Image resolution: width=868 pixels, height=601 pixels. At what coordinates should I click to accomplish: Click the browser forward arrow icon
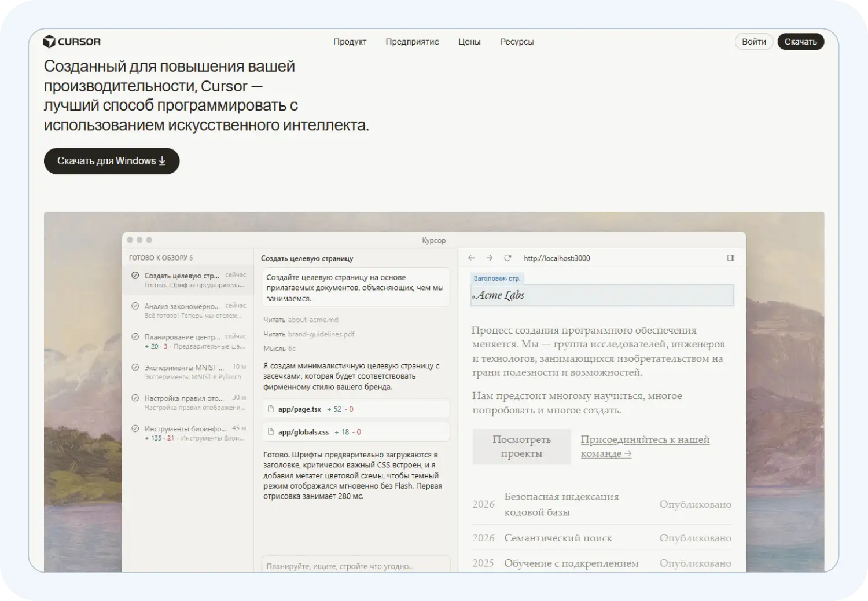click(x=490, y=258)
